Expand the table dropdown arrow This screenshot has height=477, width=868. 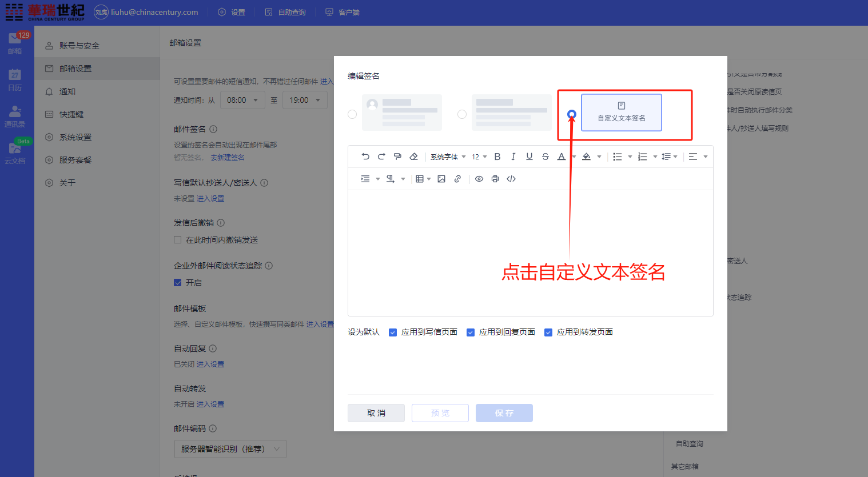[429, 179]
